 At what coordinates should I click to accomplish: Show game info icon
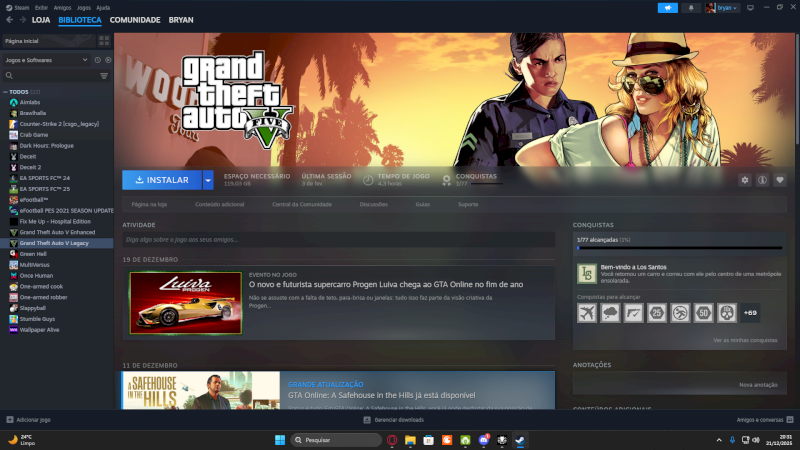(762, 180)
